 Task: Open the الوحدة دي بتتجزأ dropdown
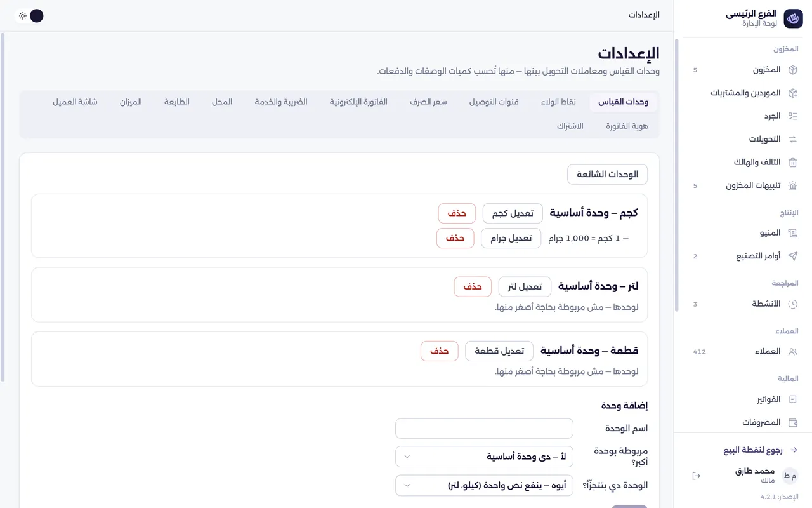[x=484, y=485]
